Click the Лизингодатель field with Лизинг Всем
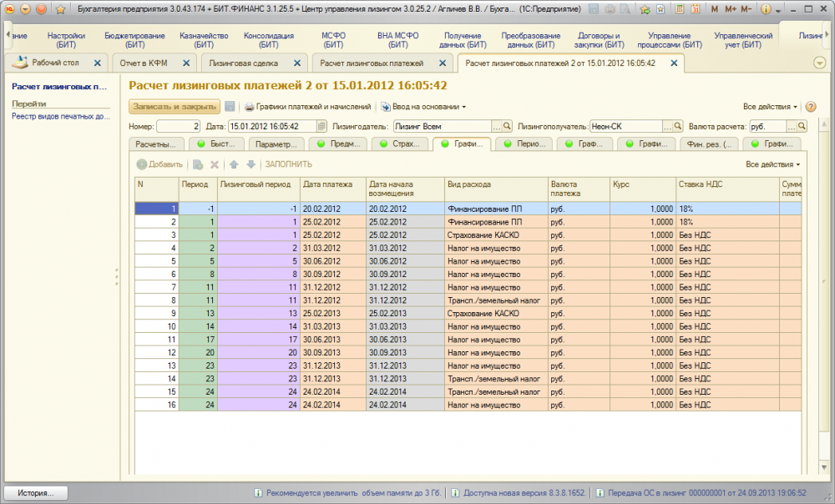 (x=442, y=126)
